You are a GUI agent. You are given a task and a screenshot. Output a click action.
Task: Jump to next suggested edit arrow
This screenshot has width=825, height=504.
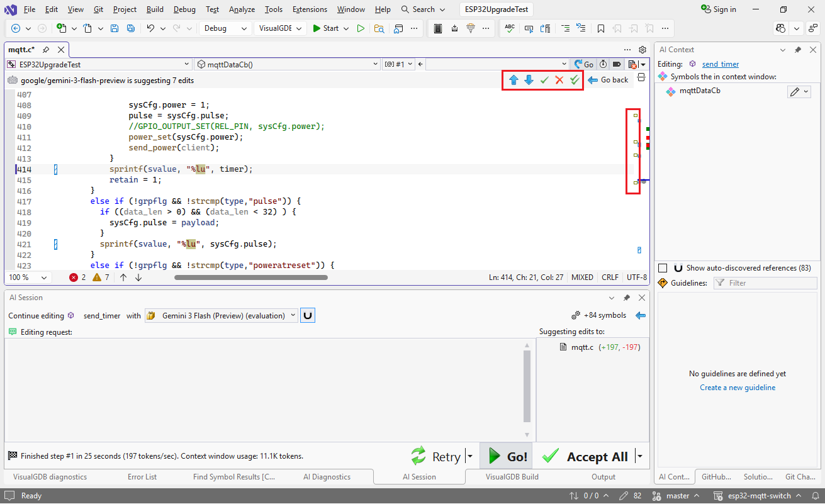tap(529, 80)
